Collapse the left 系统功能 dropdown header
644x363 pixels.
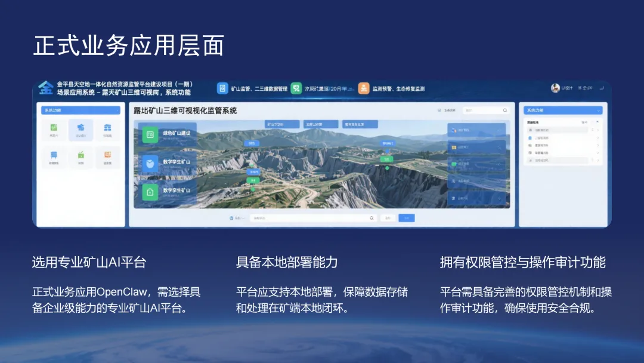tap(80, 110)
